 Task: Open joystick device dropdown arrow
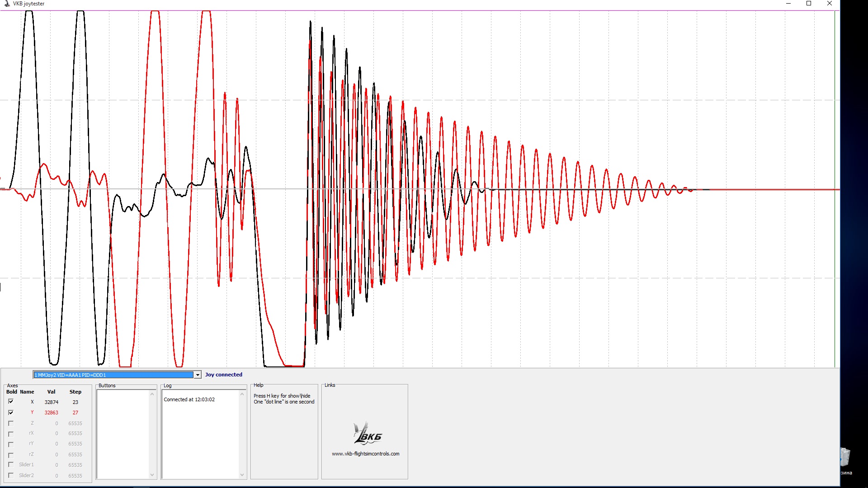click(x=198, y=375)
